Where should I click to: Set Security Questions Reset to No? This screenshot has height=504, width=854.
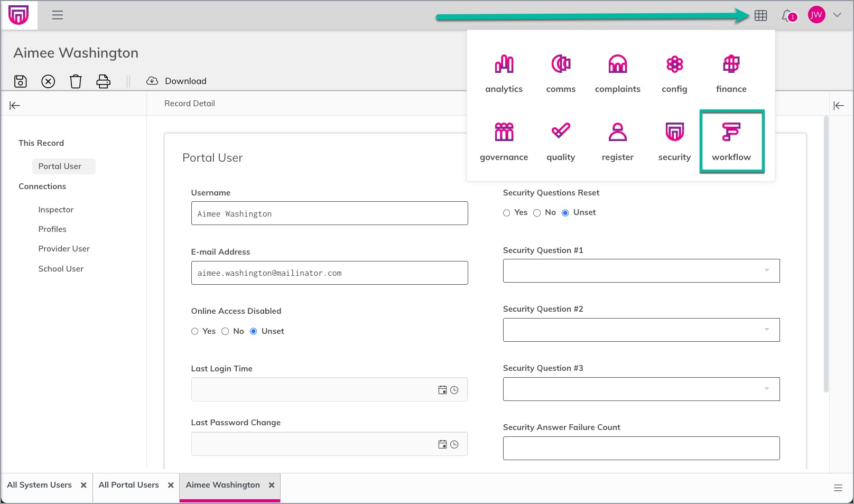[x=537, y=213]
